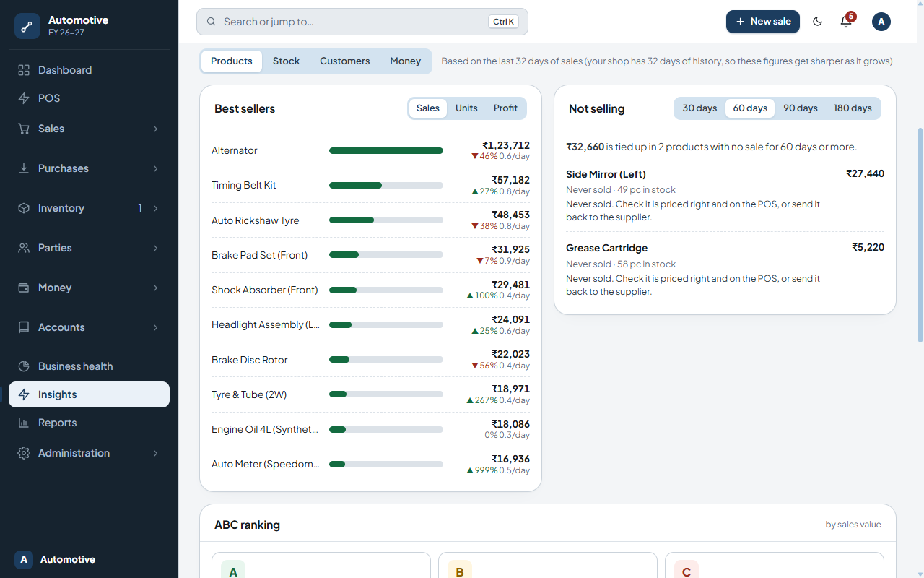Screen dimensions: 924x578
Task: Click the Dashboard grid icon
Action: coord(24,70)
